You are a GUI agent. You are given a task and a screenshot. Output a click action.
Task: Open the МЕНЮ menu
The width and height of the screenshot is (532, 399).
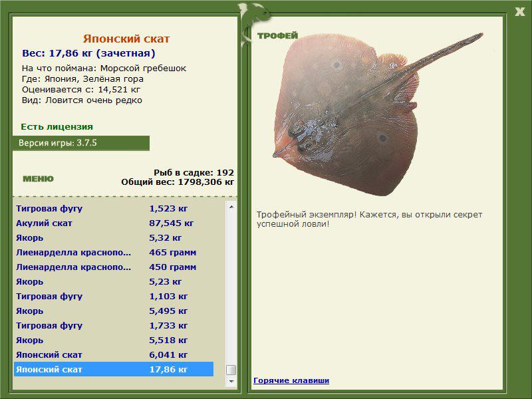[x=38, y=179]
